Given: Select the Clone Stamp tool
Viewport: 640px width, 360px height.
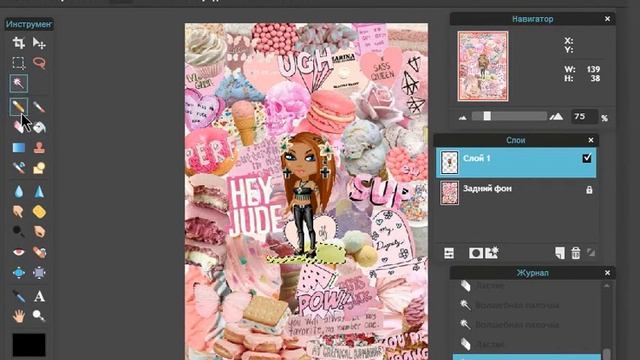Looking at the screenshot, I should coord(39,147).
